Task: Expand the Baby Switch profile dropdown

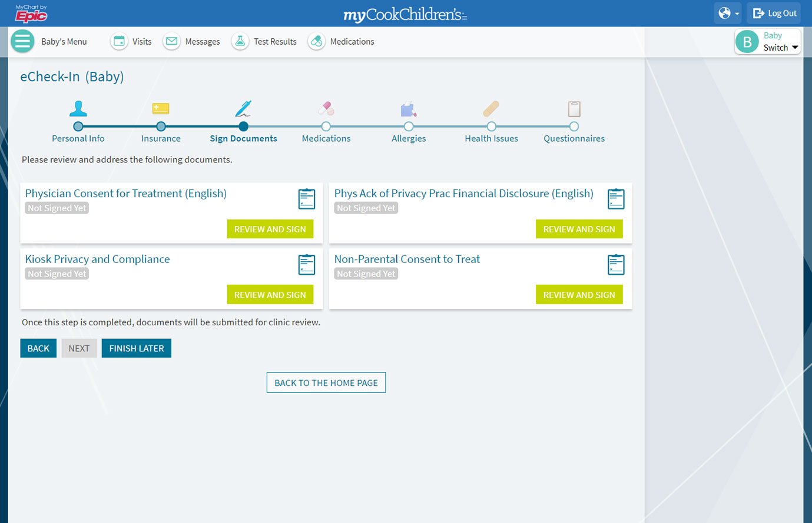Action: click(x=767, y=42)
